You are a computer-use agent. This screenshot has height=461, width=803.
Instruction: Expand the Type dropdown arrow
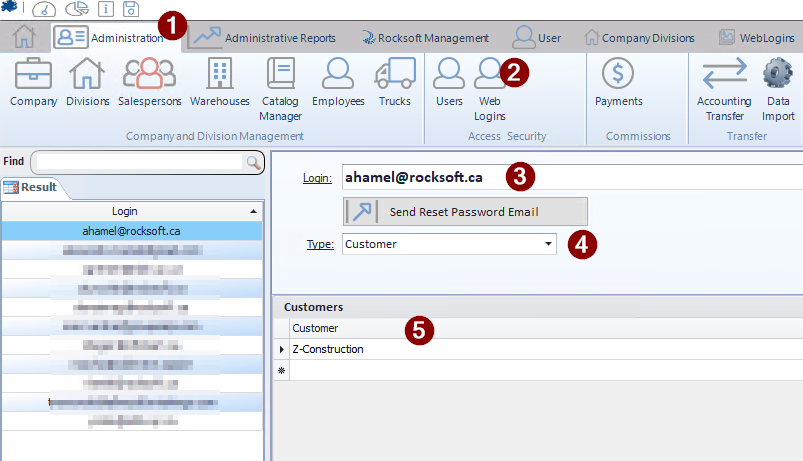click(548, 244)
